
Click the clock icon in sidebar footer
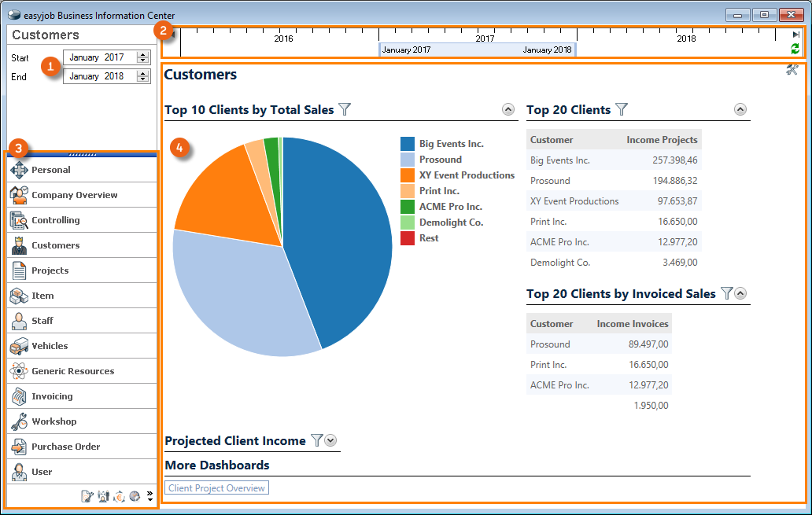(x=135, y=496)
